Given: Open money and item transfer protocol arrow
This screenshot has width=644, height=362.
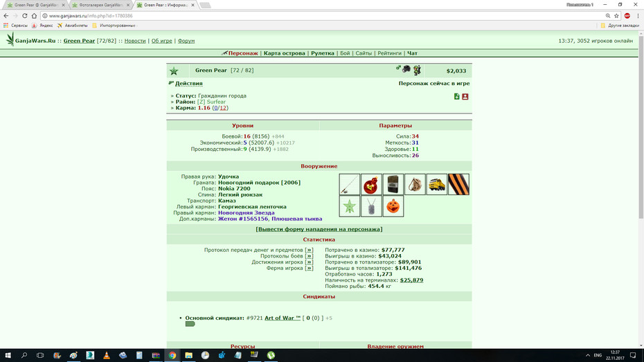Looking at the screenshot, I should [309, 250].
